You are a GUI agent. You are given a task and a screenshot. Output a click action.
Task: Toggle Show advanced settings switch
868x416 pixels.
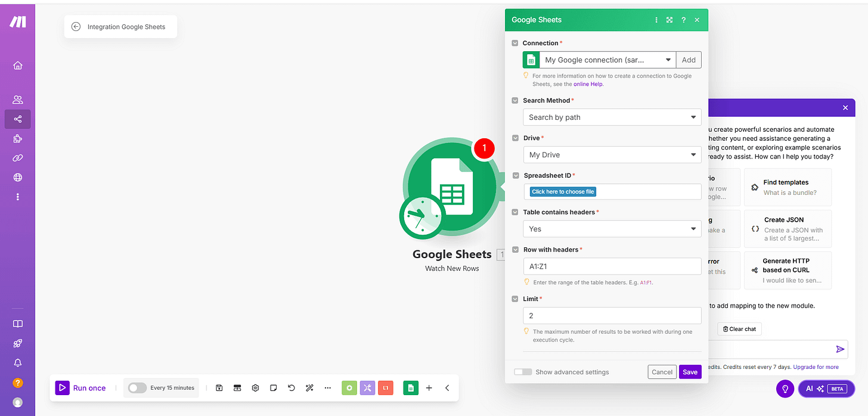point(523,371)
